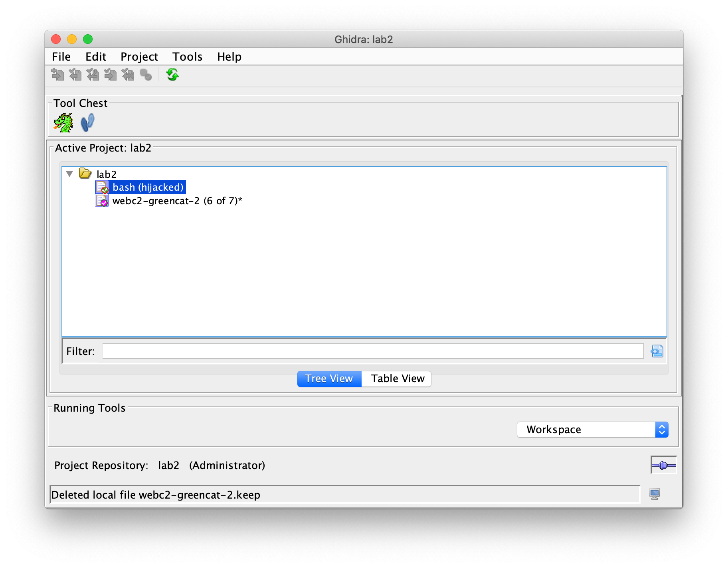Click the green Refresh project icon

click(x=172, y=75)
